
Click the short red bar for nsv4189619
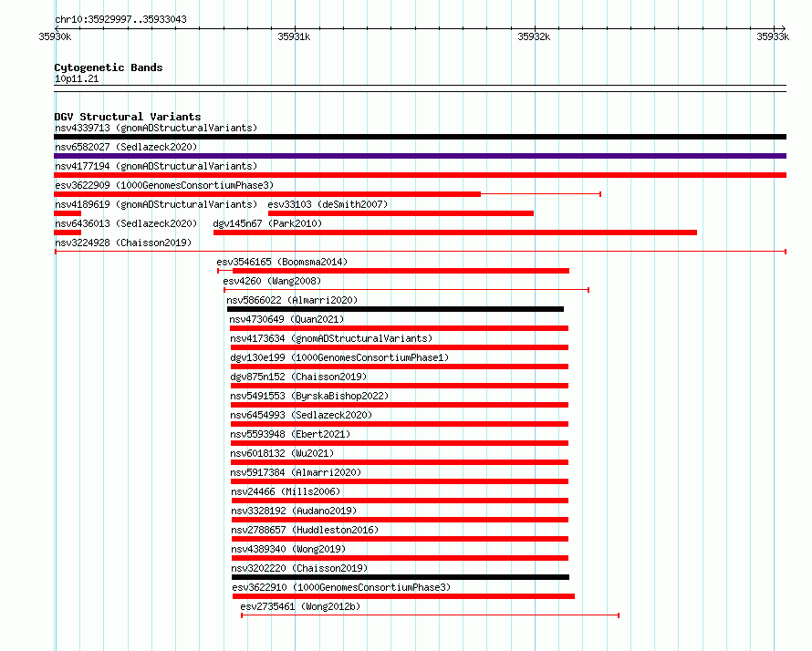[68, 213]
